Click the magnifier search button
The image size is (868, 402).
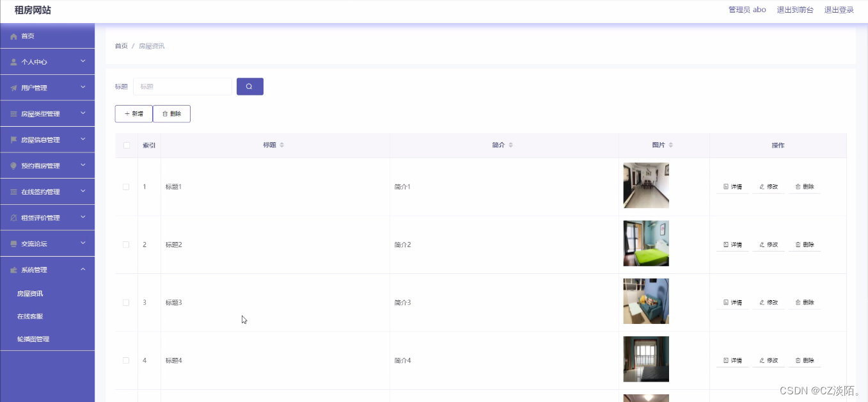pyautogui.click(x=250, y=86)
